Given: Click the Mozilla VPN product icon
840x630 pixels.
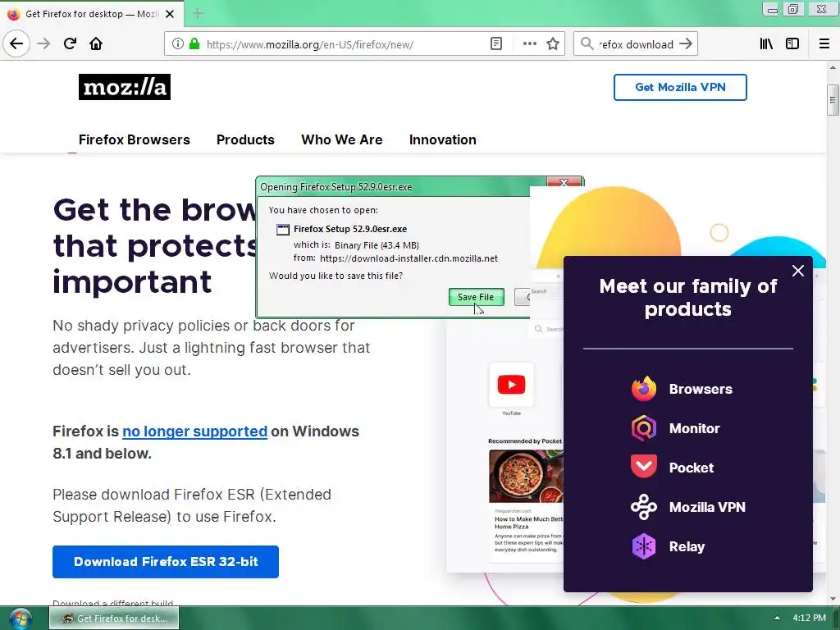Looking at the screenshot, I should click(643, 507).
